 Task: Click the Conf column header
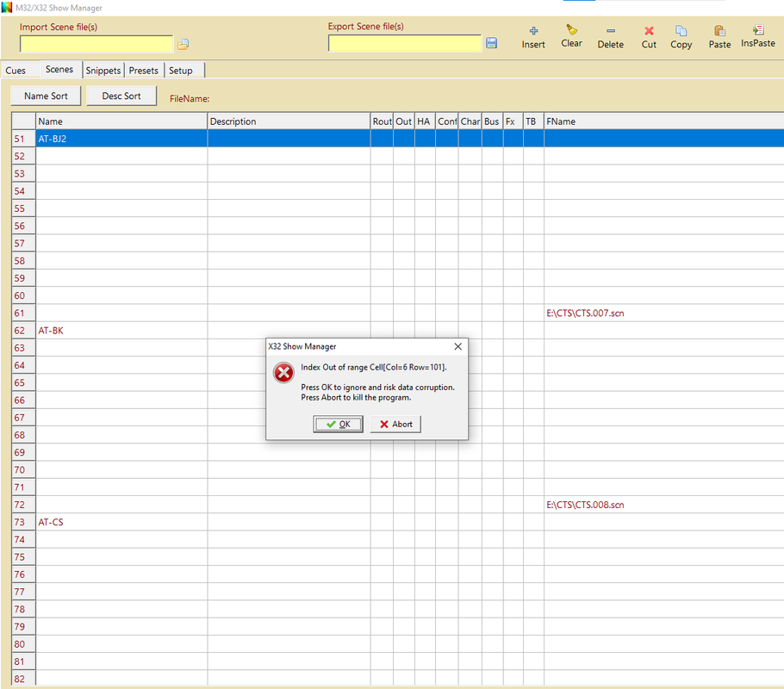447,121
